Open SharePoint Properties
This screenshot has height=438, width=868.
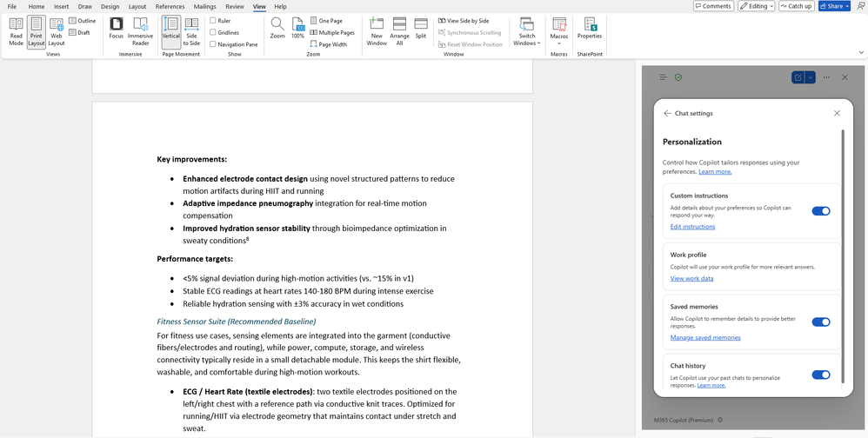coord(590,28)
